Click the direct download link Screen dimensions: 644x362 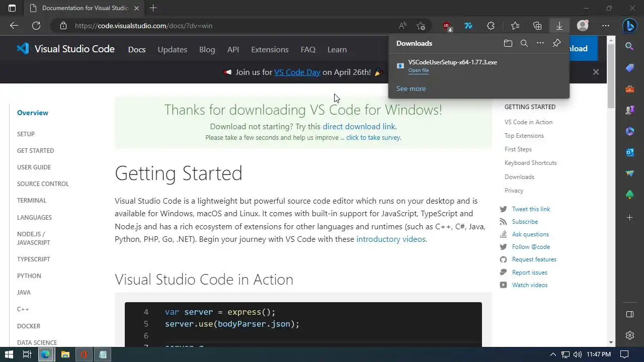pyautogui.click(x=359, y=126)
